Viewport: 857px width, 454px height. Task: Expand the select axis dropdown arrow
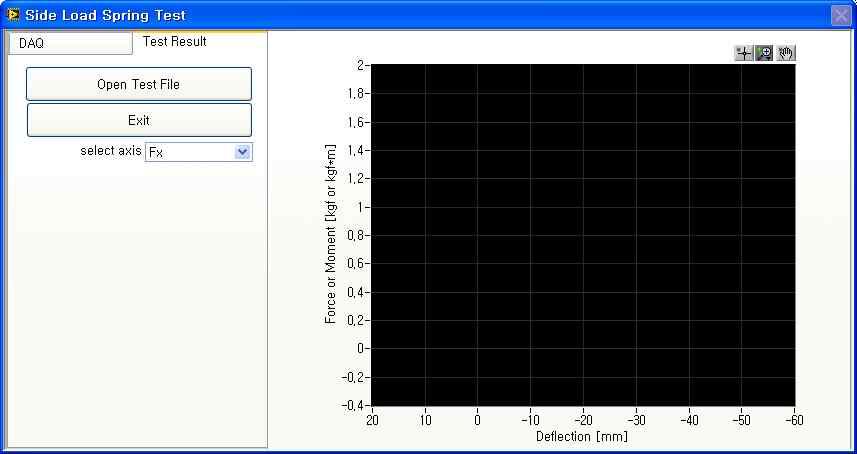(x=241, y=152)
